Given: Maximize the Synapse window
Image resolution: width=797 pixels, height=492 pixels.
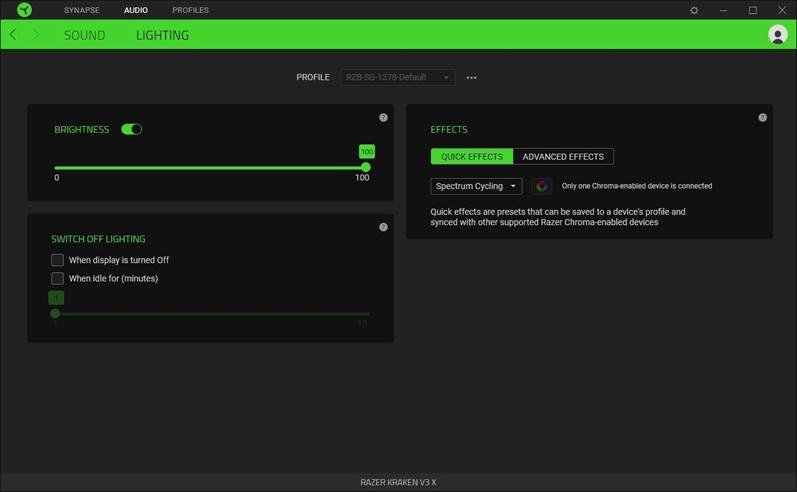Looking at the screenshot, I should point(753,10).
